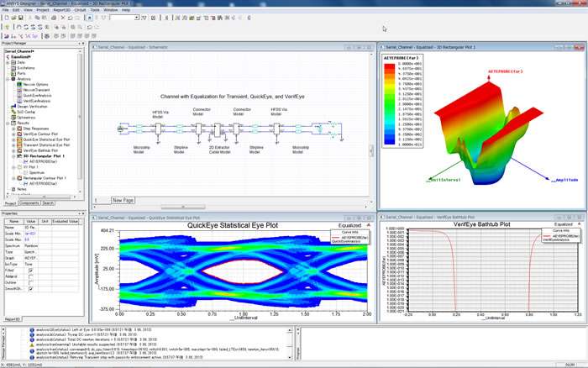This screenshot has width=588, height=368.
Task: Toggle the Smooth checkbox in Properties
Action: (x=31, y=289)
